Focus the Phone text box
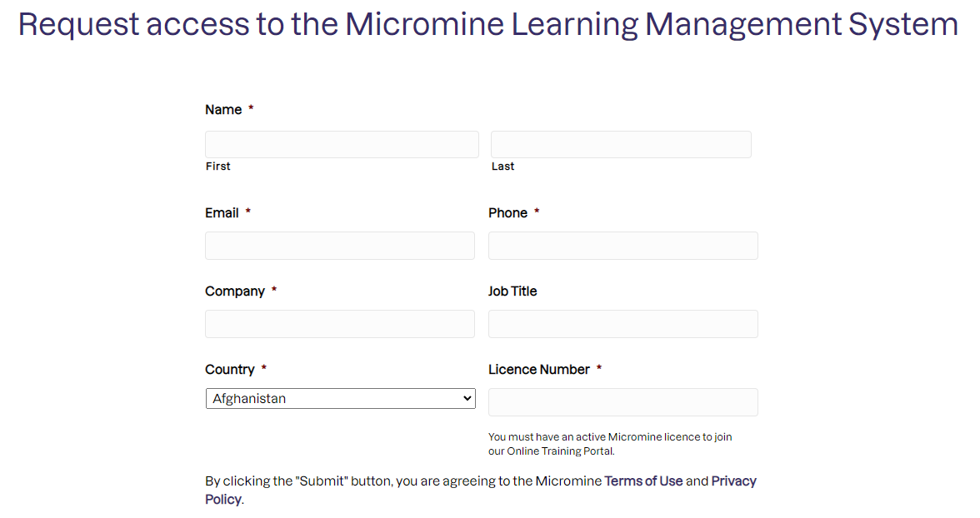 [622, 246]
